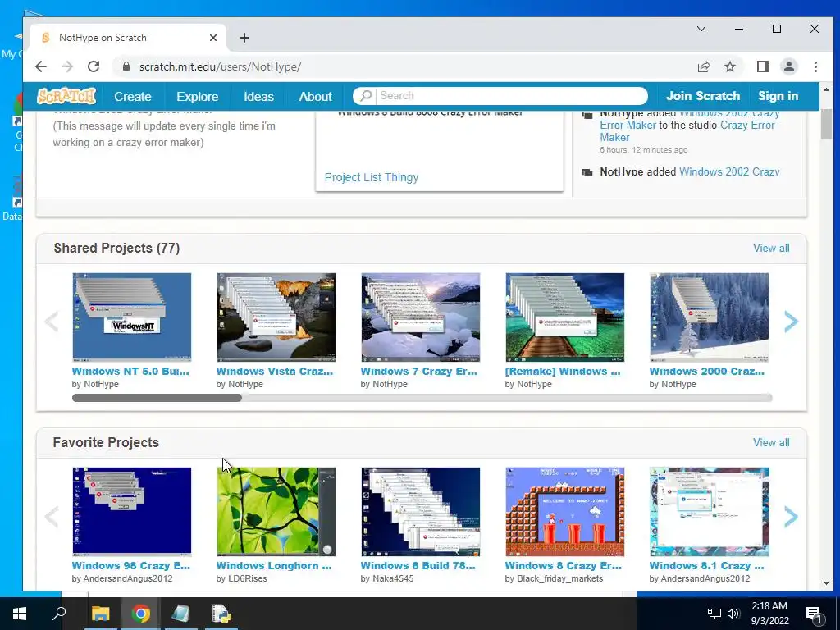Viewport: 840px width, 630px height.
Task: Open the Python installer taskbar icon
Action: coord(221,614)
